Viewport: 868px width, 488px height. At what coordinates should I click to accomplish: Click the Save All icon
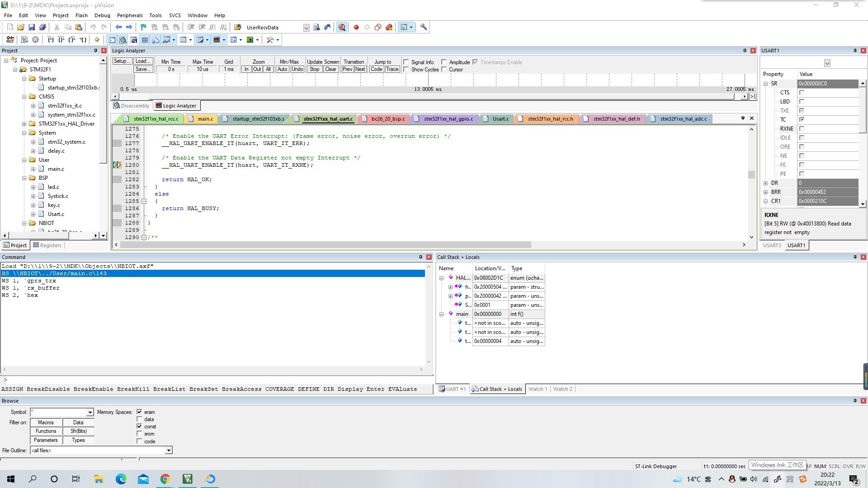pos(42,27)
